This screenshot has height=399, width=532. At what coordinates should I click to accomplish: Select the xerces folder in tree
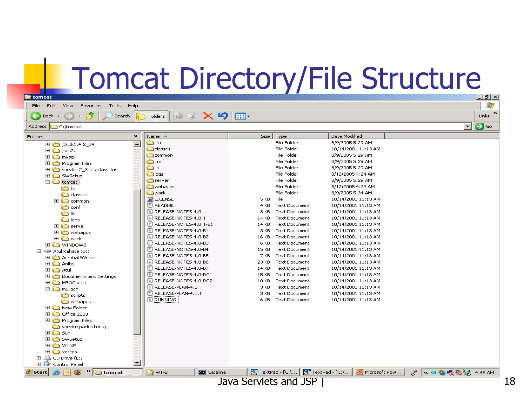click(69, 352)
